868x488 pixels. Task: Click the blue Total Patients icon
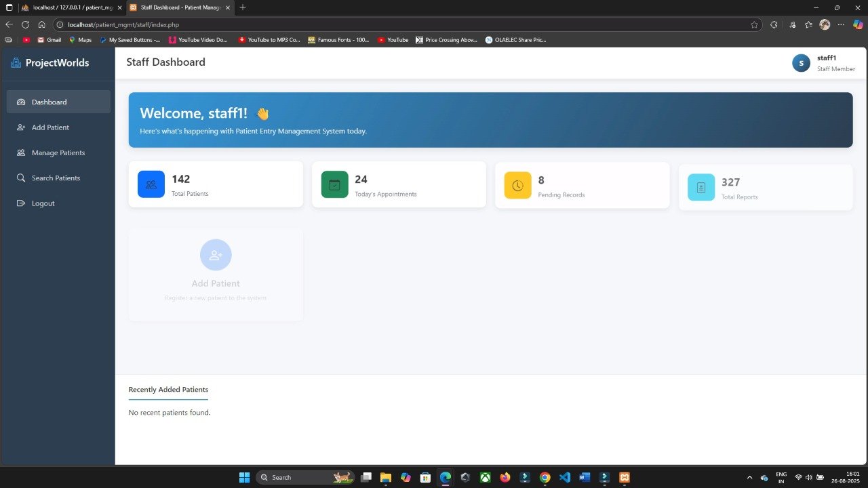point(151,184)
